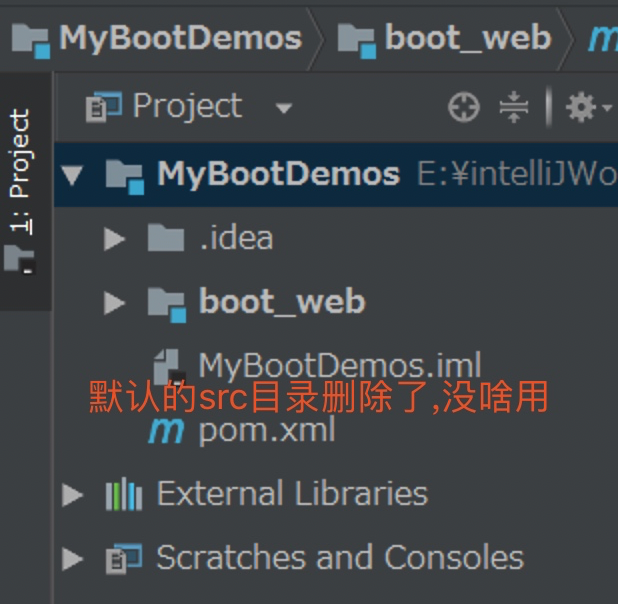Expand the .idea folder arrow
This screenshot has height=604, width=618.
(x=114, y=239)
